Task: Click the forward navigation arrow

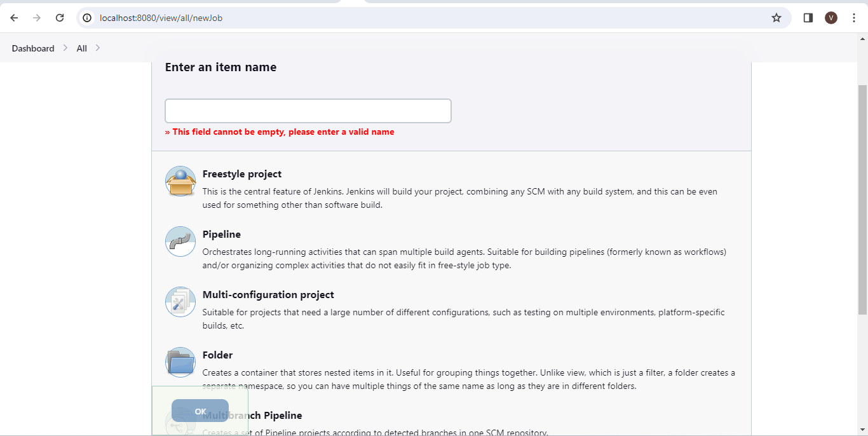Action: pos(37,18)
